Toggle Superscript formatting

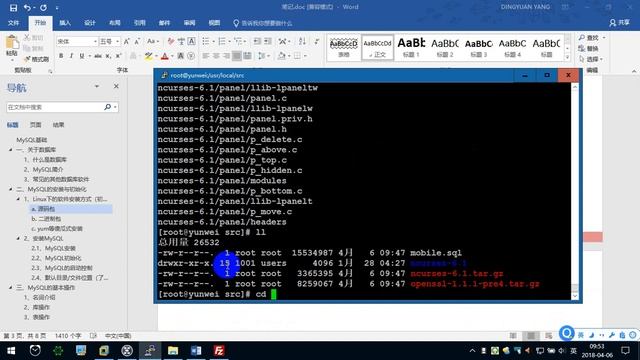(118, 56)
